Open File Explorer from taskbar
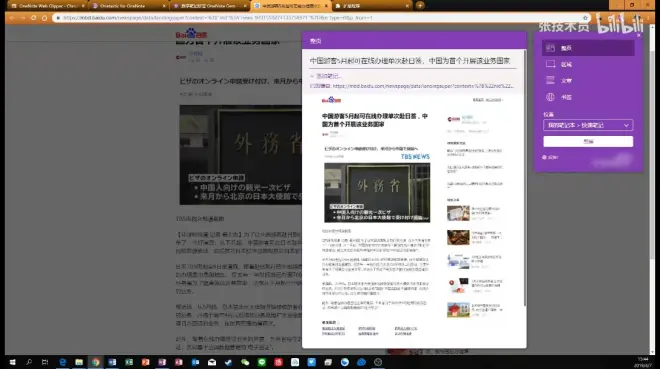Viewport: 660px width, 369px height. (x=79, y=362)
